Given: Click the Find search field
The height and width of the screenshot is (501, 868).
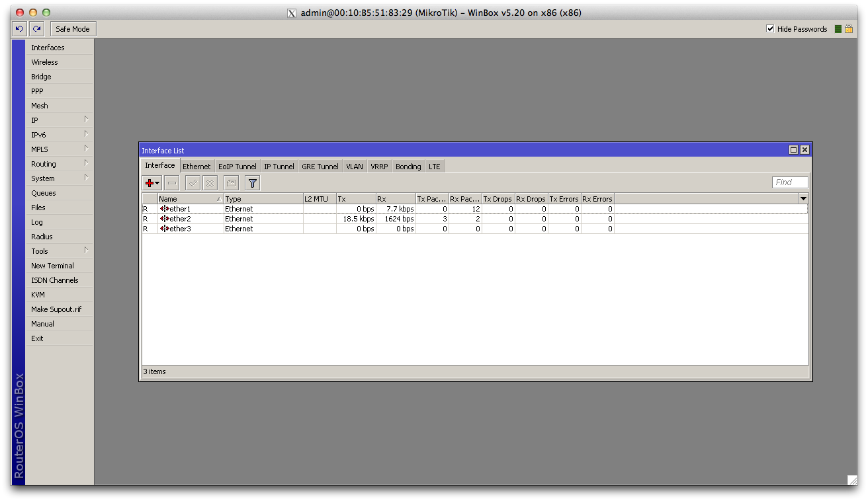Looking at the screenshot, I should click(x=790, y=182).
